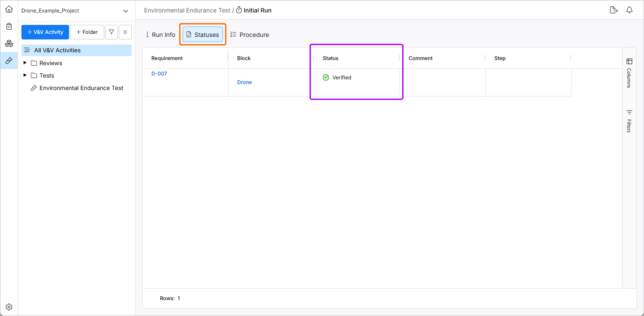The image size is (644, 316).
Task: Switch to the Run Info tab
Action: pos(160,35)
